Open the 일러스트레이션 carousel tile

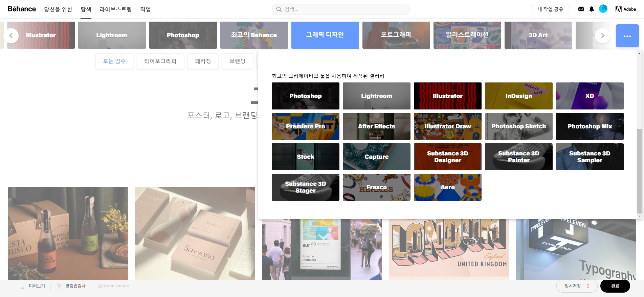click(x=467, y=35)
